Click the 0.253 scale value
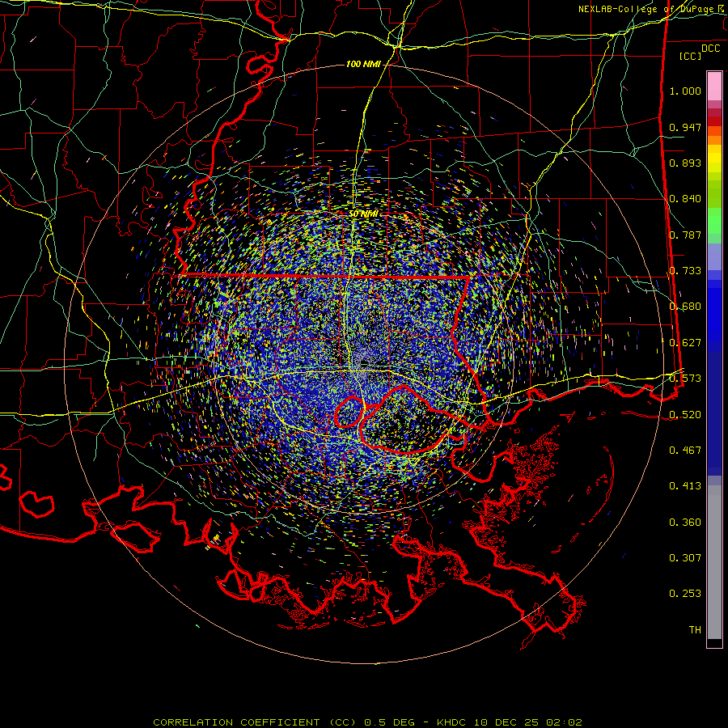The image size is (728, 728). pyautogui.click(x=685, y=594)
